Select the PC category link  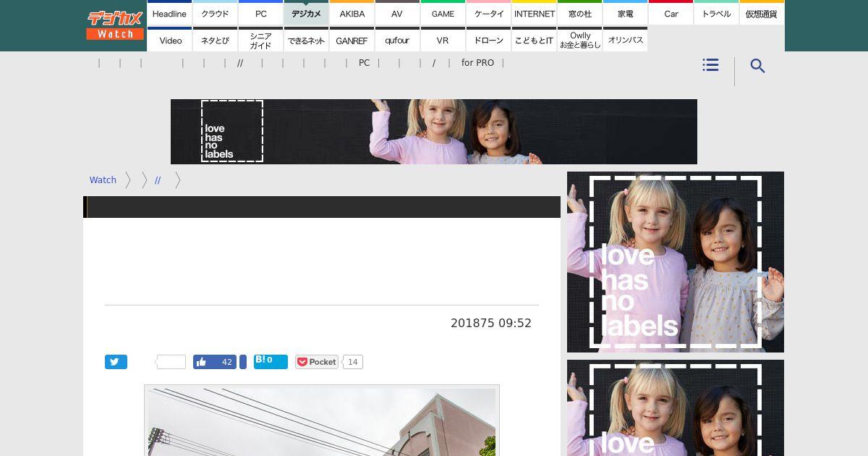[364, 63]
